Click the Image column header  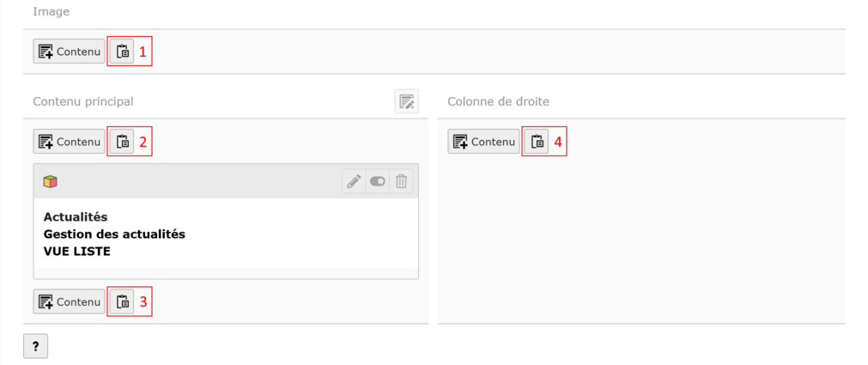click(x=52, y=12)
